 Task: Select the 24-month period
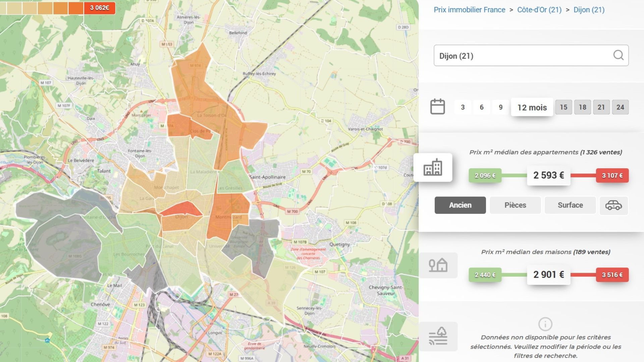point(621,107)
